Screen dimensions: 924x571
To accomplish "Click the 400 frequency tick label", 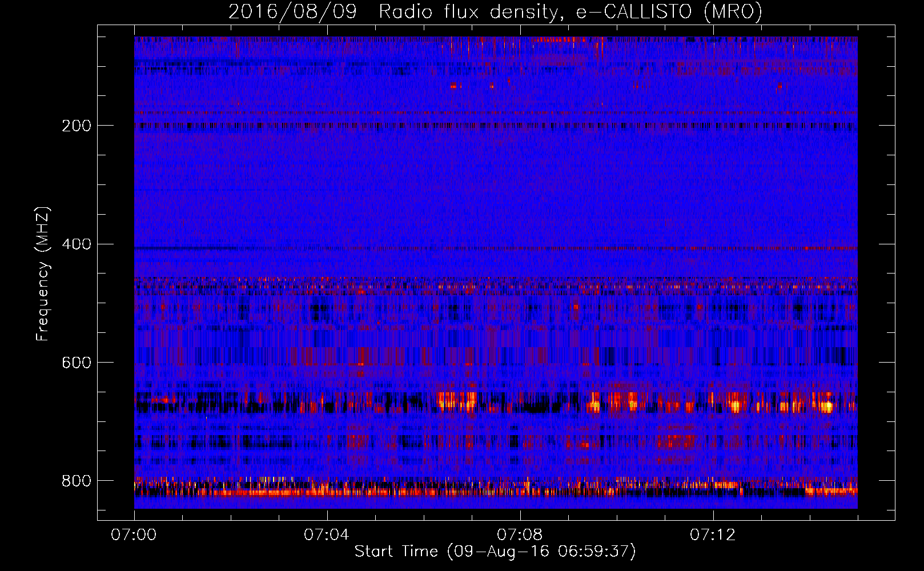I will click(77, 244).
